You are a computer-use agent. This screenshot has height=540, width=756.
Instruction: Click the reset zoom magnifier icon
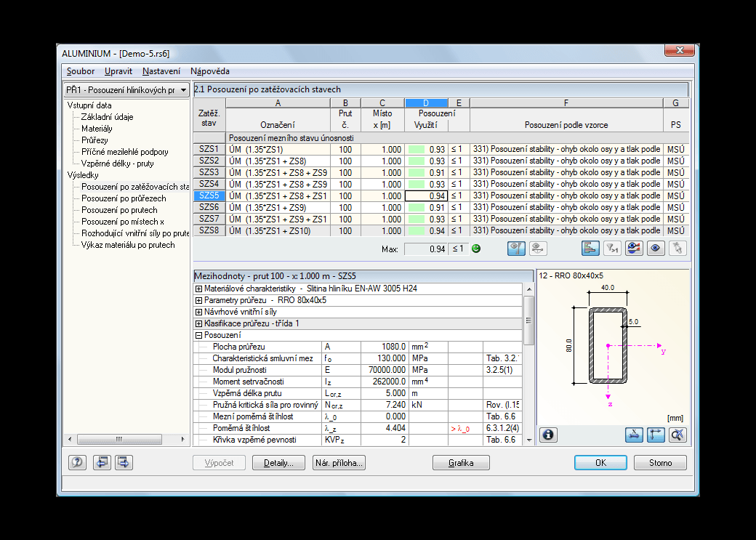[677, 435]
